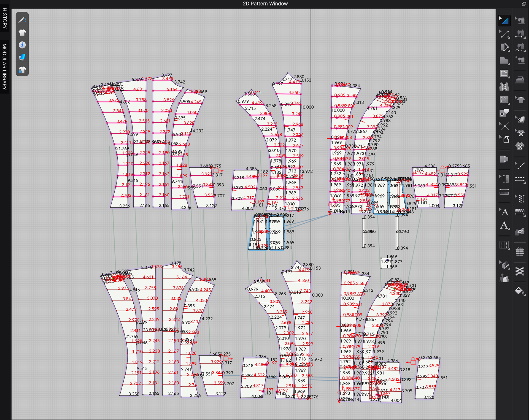Select the Graphic checkered shirt tool
The width and height of the screenshot is (529, 420).
coord(520,146)
